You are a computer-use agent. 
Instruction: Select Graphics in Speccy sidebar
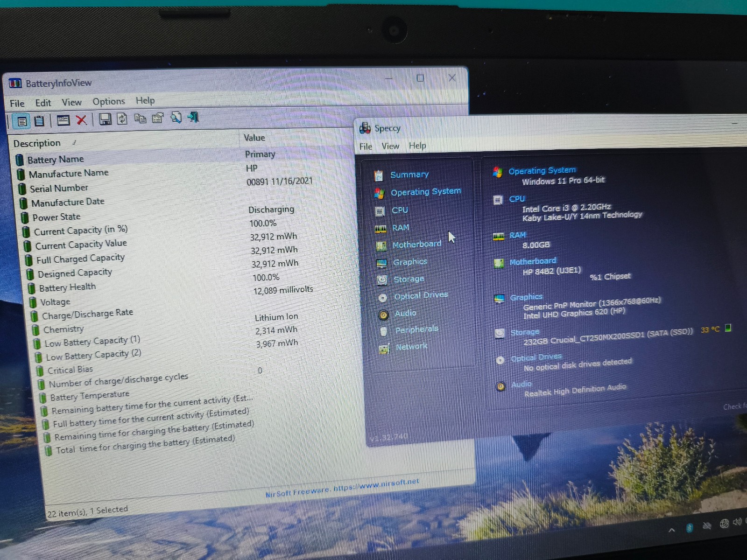(x=410, y=262)
